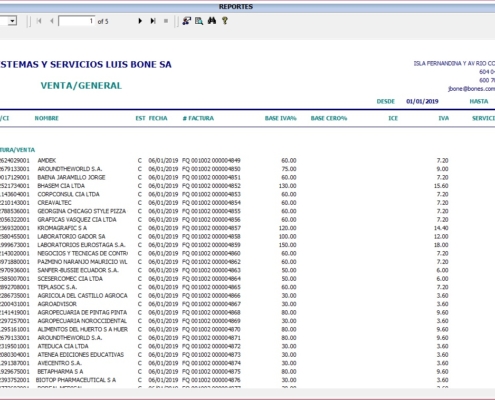Click invoice number FQ 001002 000004876
Screen dimensions: 495x400
(211, 380)
